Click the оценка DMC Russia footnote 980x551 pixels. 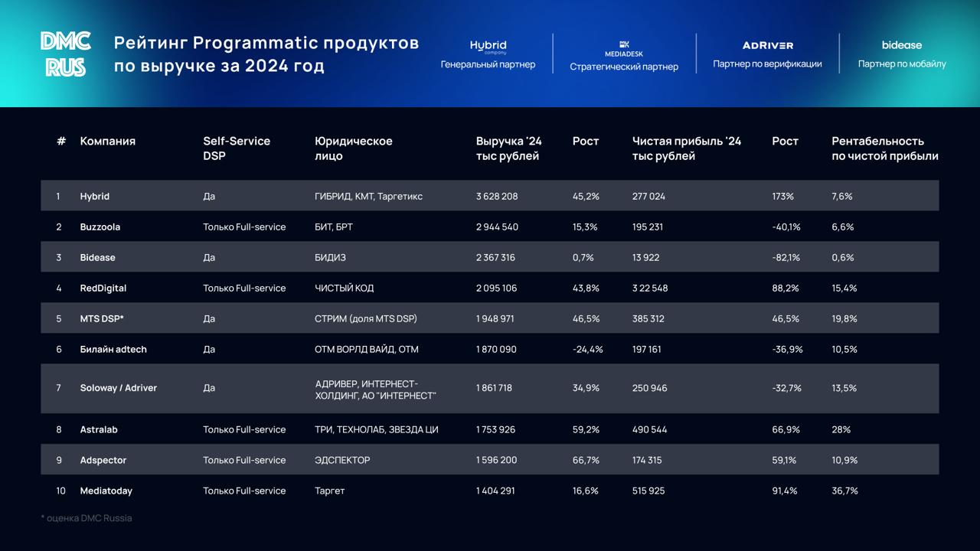87,518
